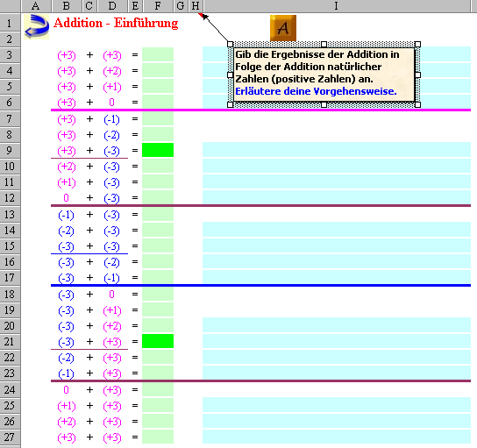
Task: Click answer cell for (+1) + (+3) in row 25
Action: tap(158, 405)
